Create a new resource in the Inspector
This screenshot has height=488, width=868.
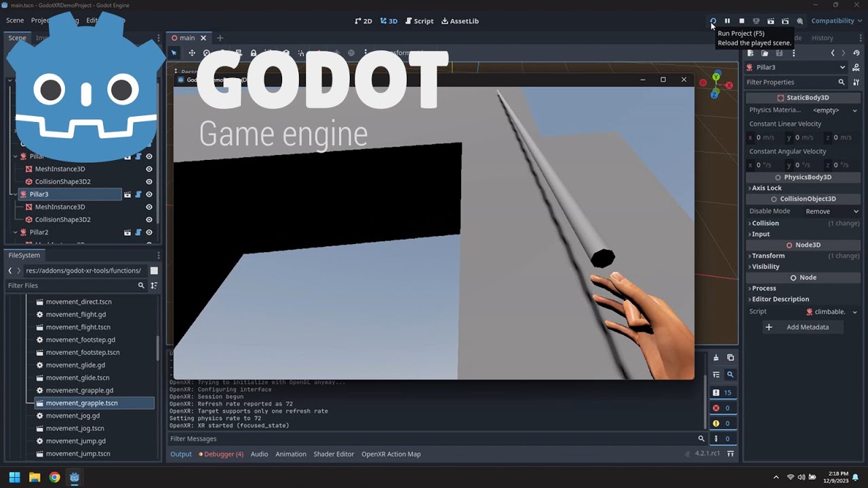point(751,53)
